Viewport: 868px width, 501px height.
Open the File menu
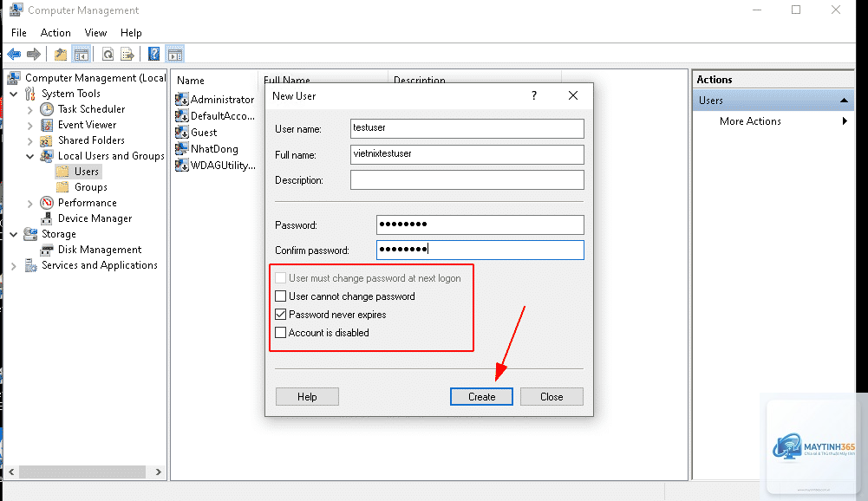pyautogui.click(x=19, y=33)
